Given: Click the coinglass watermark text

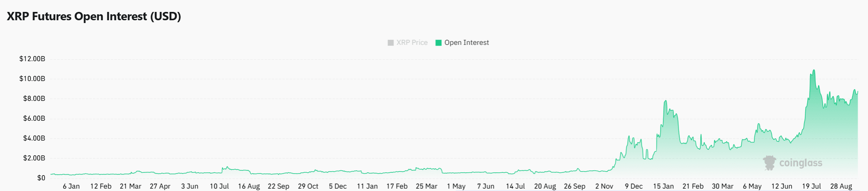Looking at the screenshot, I should point(800,163).
